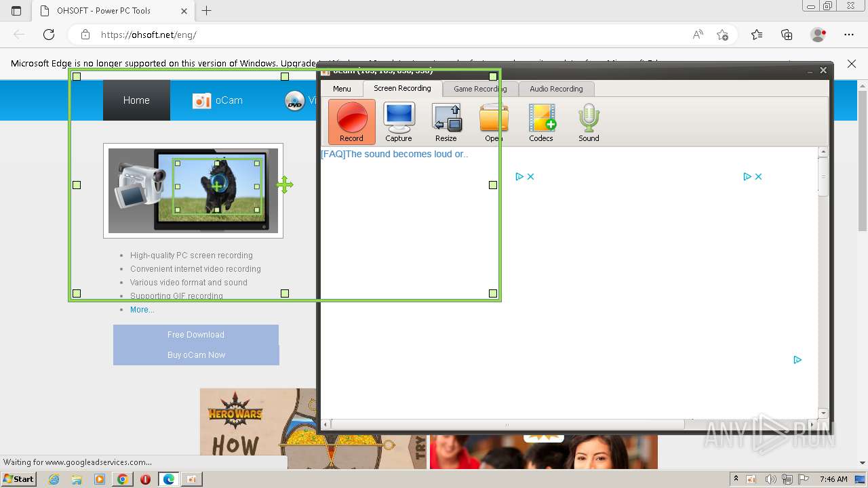Open Opera browser from the taskbar
Image resolution: width=868 pixels, height=488 pixels.
[145, 479]
